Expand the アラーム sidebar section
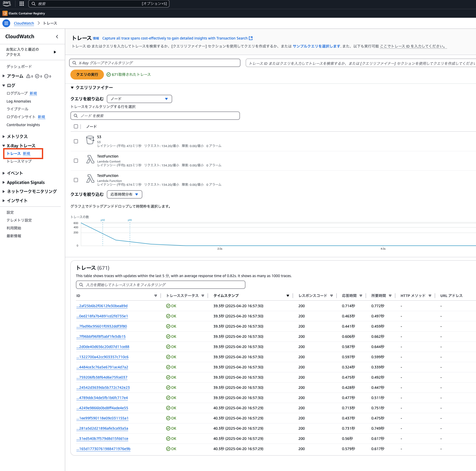476x471 pixels. point(4,76)
